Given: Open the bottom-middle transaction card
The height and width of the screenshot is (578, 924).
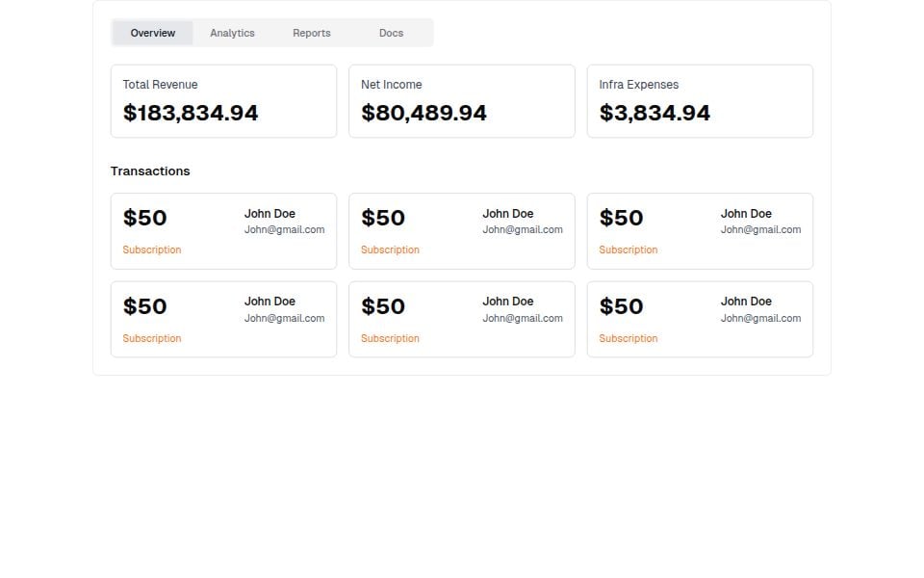Looking at the screenshot, I should click(461, 319).
